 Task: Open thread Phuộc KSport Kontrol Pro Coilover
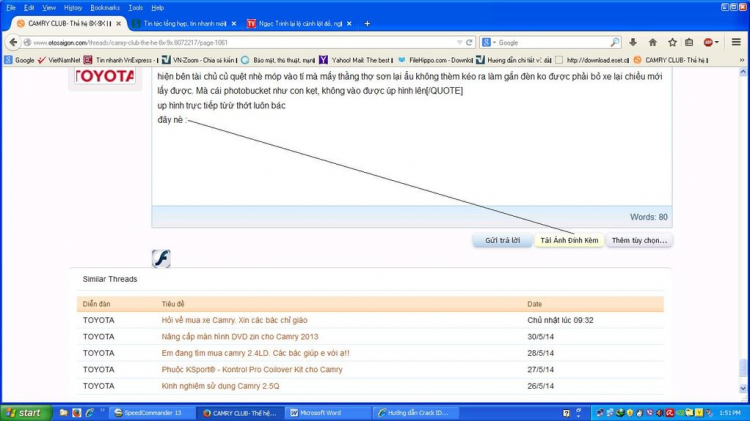[x=252, y=369]
